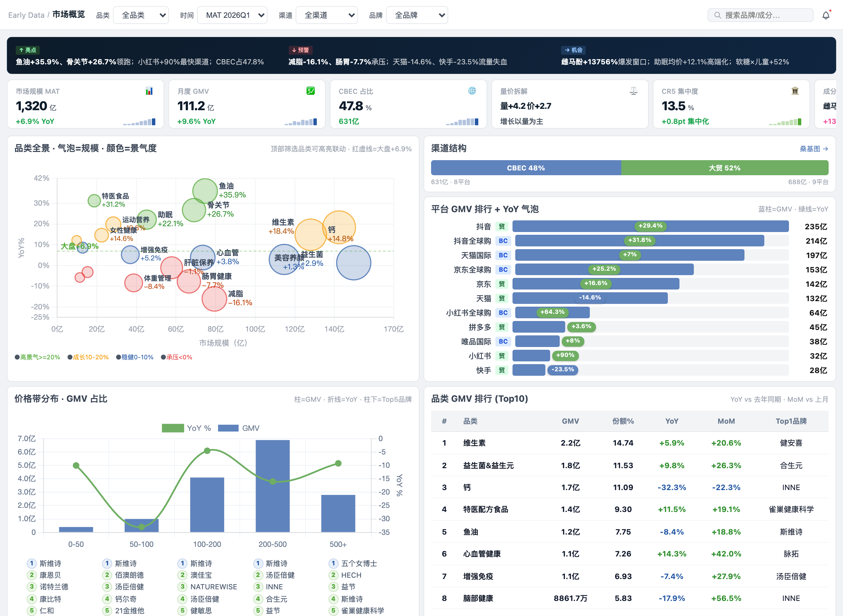This screenshot has height=616, width=843.
Task: Click the 鱼油 bubble in category chart
Action: (205, 191)
